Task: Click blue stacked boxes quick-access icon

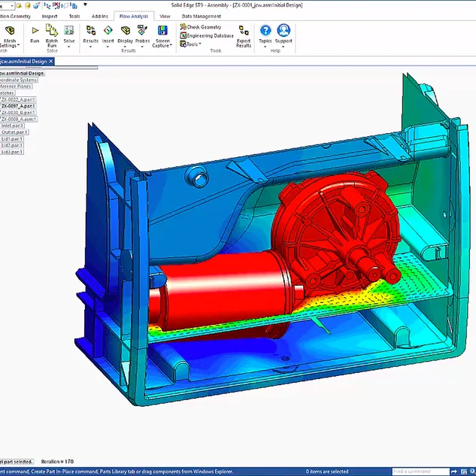Action: pyautogui.click(x=74, y=5)
